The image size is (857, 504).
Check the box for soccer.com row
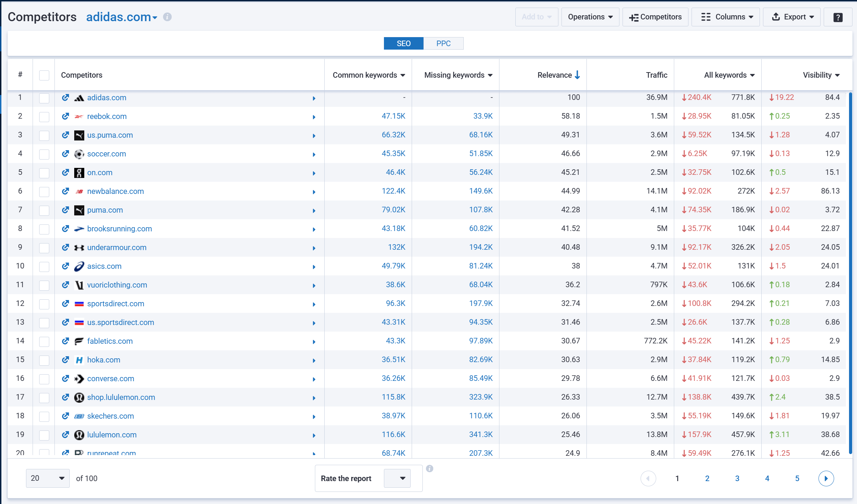pos(44,154)
